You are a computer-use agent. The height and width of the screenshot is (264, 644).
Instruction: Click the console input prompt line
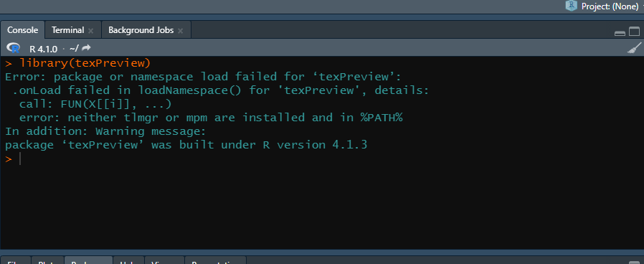pyautogui.click(x=322, y=159)
